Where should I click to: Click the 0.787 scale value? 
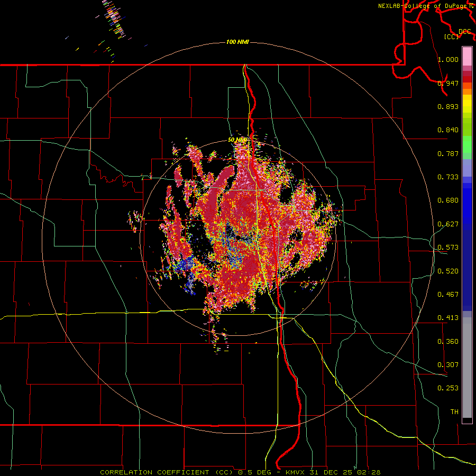point(448,153)
